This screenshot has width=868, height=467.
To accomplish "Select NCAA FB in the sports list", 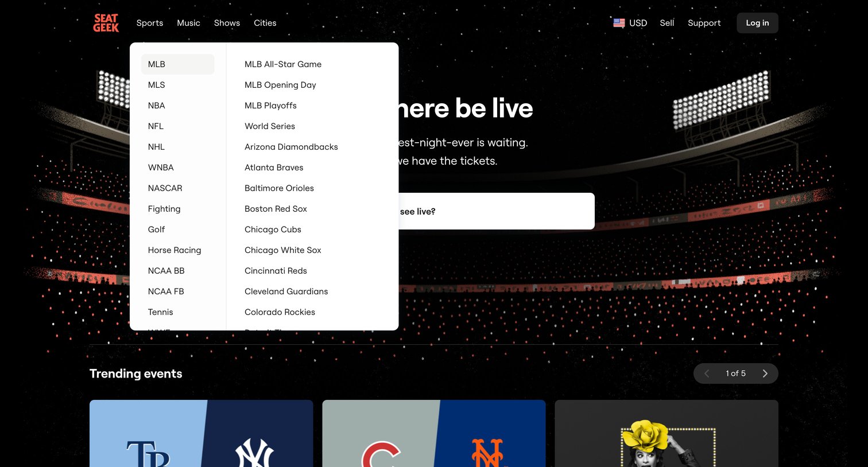I will [178, 291].
